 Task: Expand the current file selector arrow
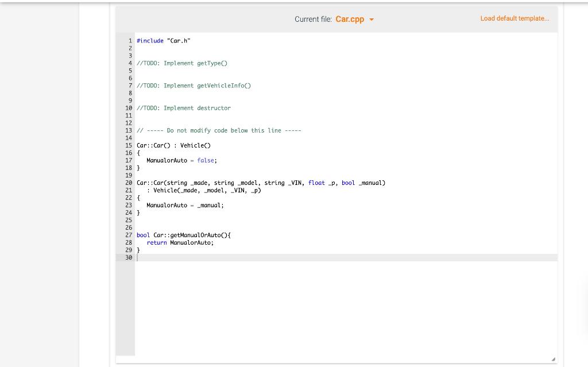pos(372,19)
